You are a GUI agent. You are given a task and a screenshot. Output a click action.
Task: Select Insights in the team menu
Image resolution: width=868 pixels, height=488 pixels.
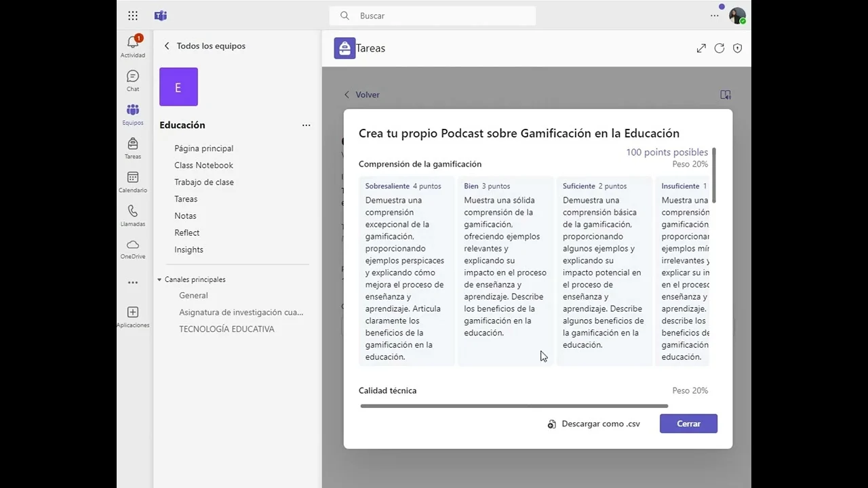(189, 249)
